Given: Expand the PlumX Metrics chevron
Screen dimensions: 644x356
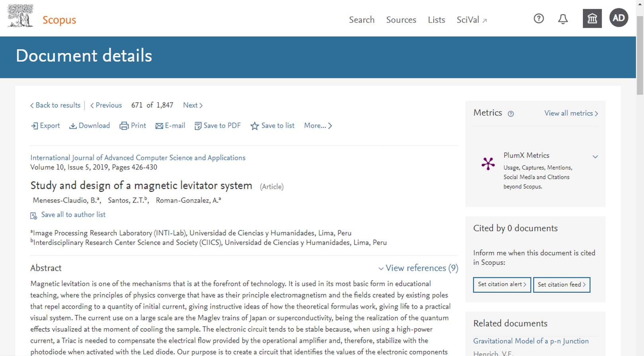Looking at the screenshot, I should (x=595, y=157).
